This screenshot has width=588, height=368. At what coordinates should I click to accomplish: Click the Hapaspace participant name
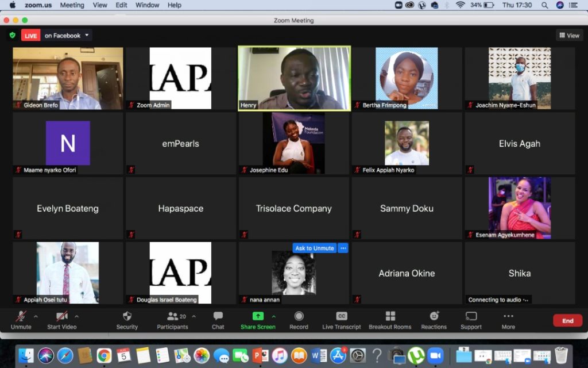[181, 208]
